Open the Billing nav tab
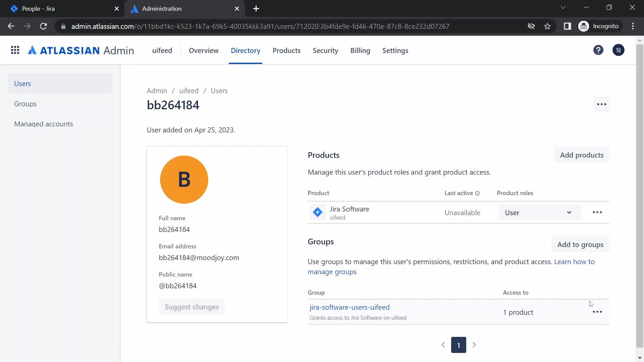Image resolution: width=644 pixels, height=362 pixels. 360,50
